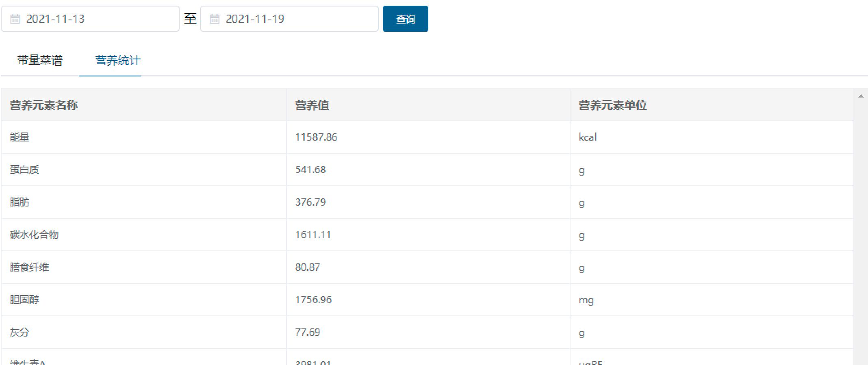Click the 膳食纤维 value 80.87
This screenshot has width=868, height=365.
pyautogui.click(x=308, y=267)
